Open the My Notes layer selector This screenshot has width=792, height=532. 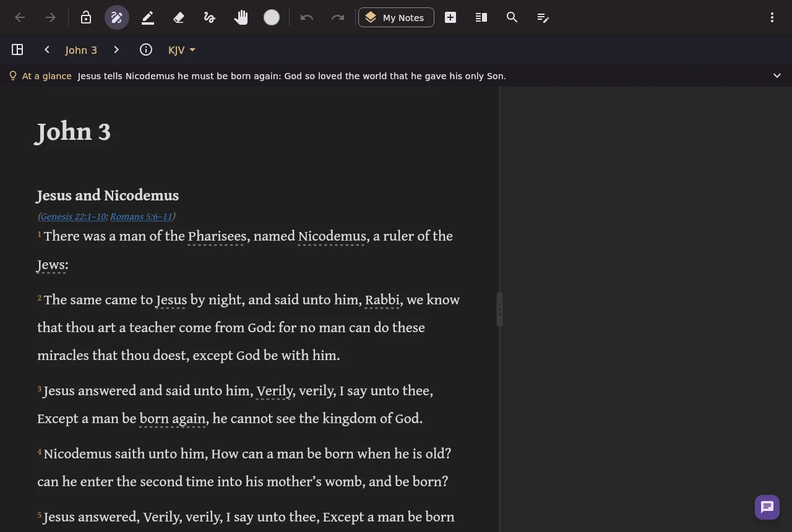coord(396,17)
